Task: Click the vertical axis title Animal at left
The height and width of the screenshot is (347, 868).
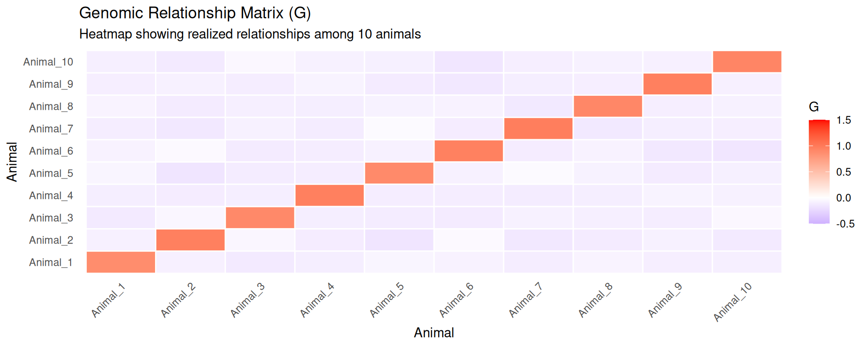Action: click(12, 162)
